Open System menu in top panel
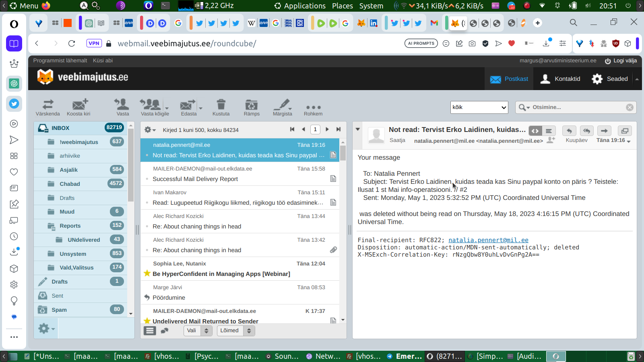 click(x=371, y=6)
